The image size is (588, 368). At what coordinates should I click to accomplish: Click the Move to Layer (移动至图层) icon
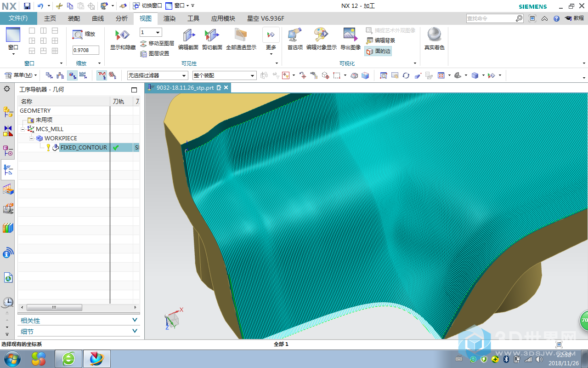(x=143, y=43)
